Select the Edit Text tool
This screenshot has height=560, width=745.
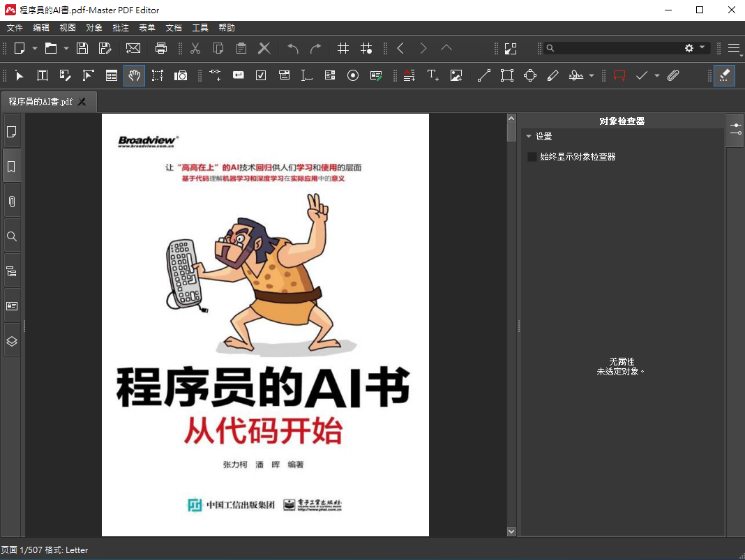coord(43,75)
